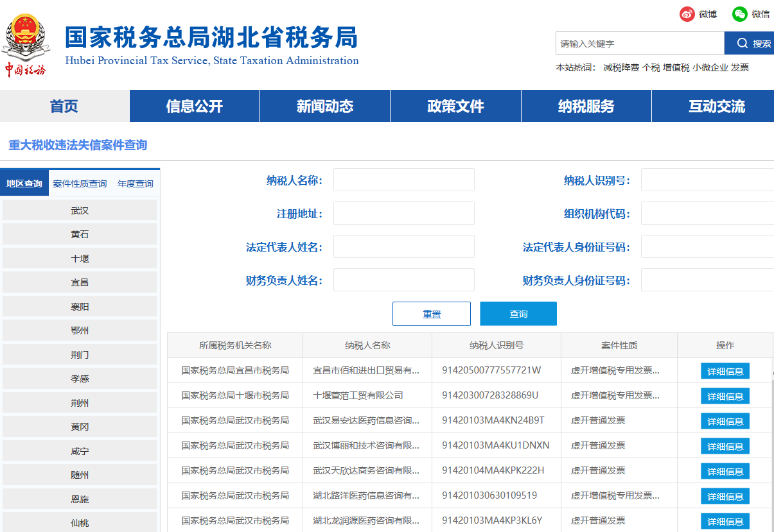Select 宜昌 in the region list
774x532 pixels.
[80, 282]
